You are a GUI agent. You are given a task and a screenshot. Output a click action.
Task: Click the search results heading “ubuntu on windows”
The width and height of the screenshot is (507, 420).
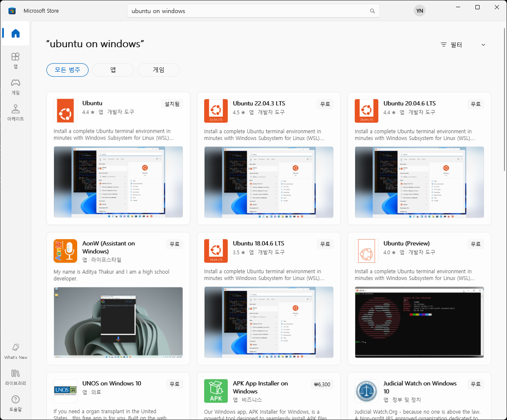(x=95, y=44)
